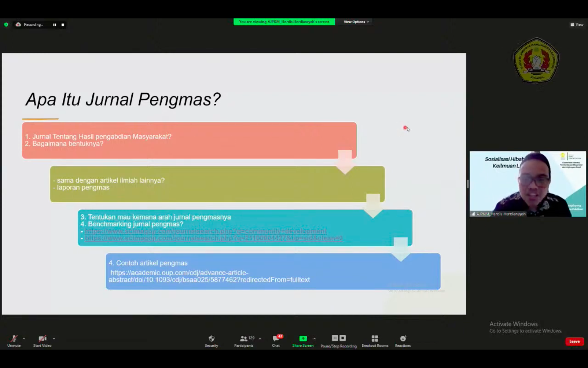
Task: Leave the meeting
Action: 575,341
